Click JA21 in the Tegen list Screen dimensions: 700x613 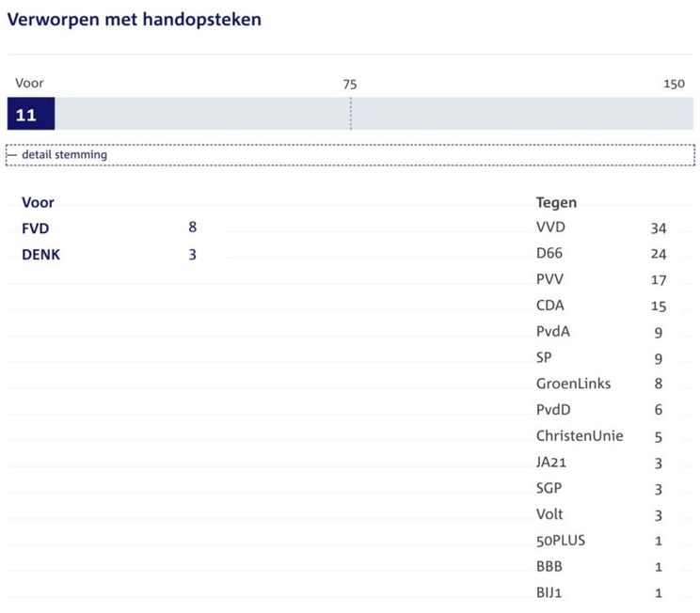tap(550, 463)
